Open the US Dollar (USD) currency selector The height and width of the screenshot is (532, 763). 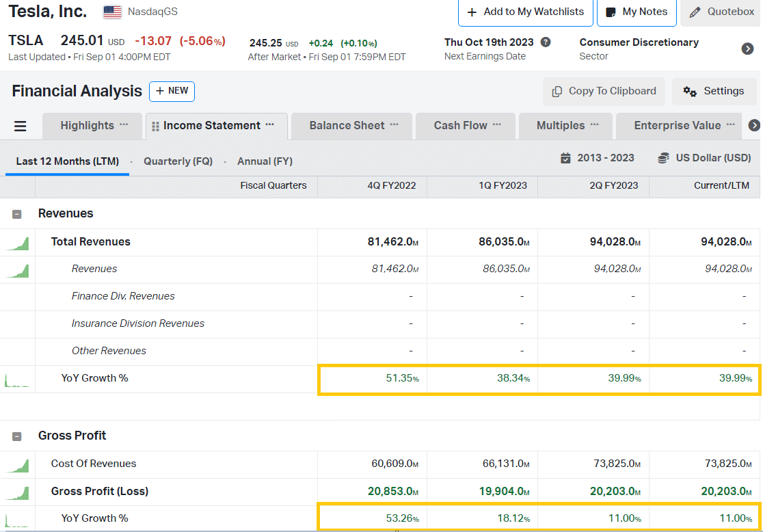click(x=704, y=158)
